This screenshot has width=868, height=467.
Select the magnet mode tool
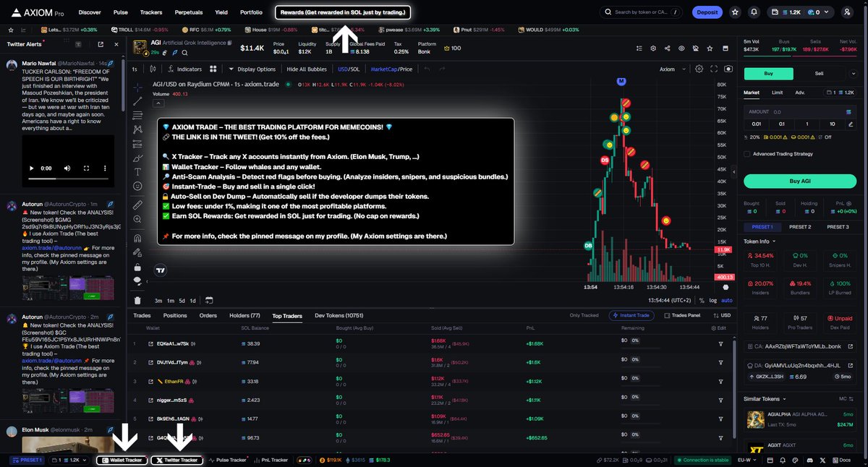(137, 238)
